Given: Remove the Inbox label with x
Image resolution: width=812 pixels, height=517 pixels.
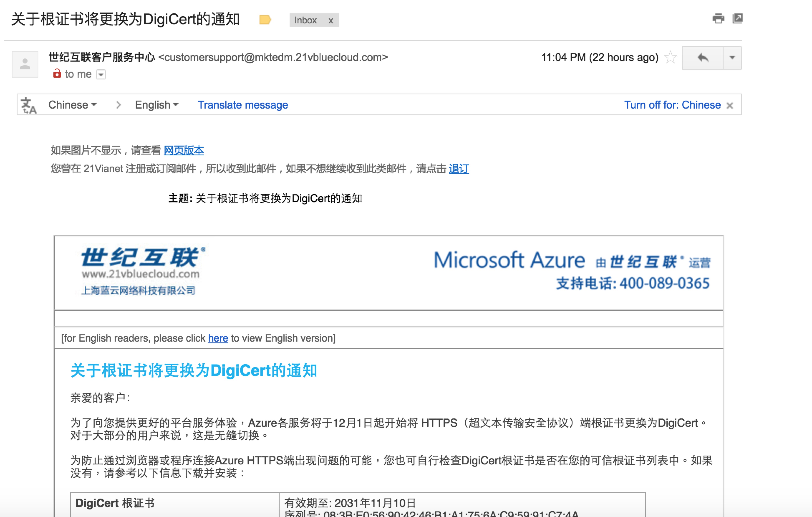Looking at the screenshot, I should click(x=331, y=21).
